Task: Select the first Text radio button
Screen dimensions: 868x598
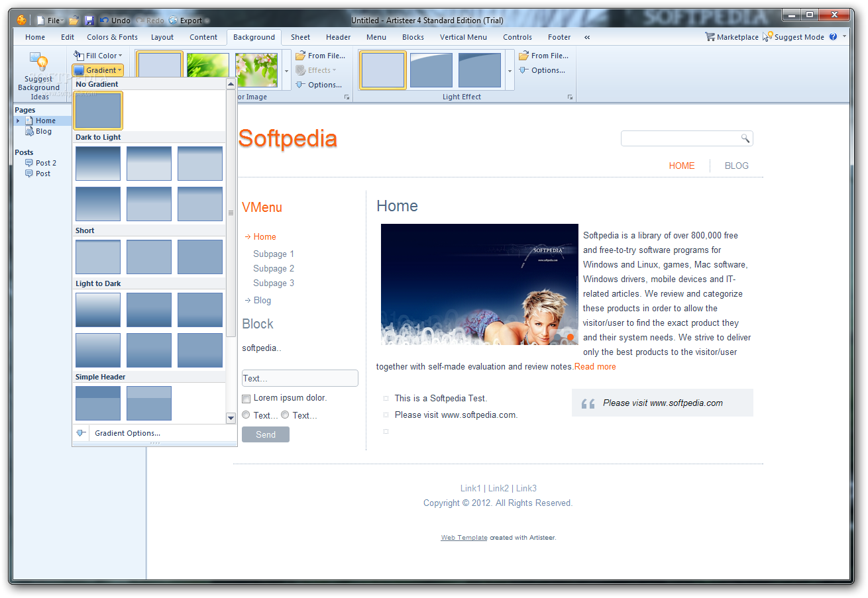Action: tap(246, 415)
